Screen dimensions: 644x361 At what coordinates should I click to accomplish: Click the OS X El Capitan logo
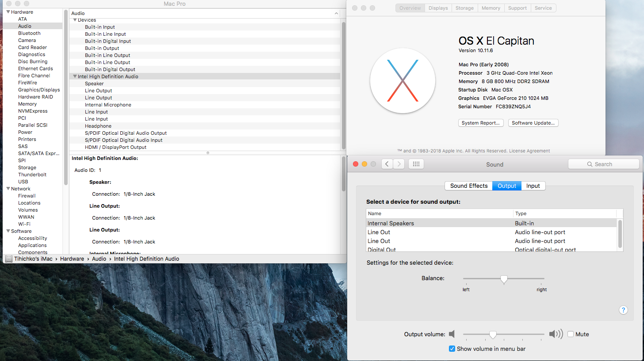[x=402, y=81]
